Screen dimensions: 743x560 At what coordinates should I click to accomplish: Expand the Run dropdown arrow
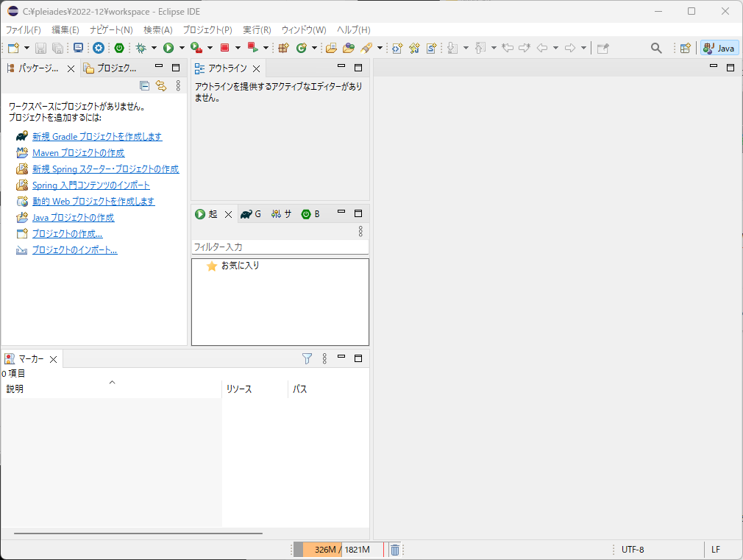point(182,48)
